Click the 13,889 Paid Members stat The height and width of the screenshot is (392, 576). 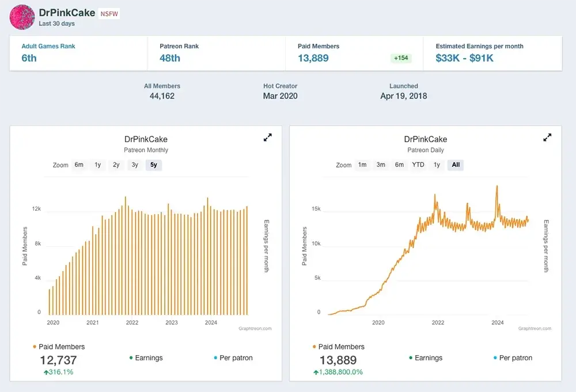tap(313, 58)
